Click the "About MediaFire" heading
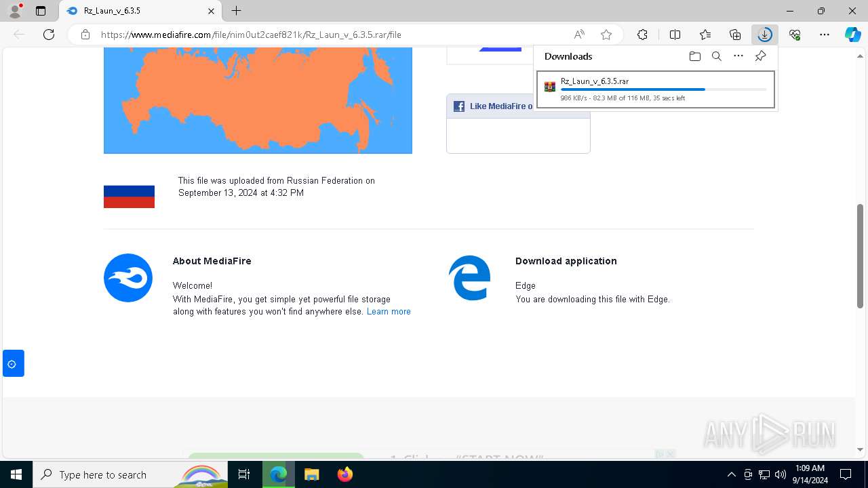The height and width of the screenshot is (488, 868). 212,261
